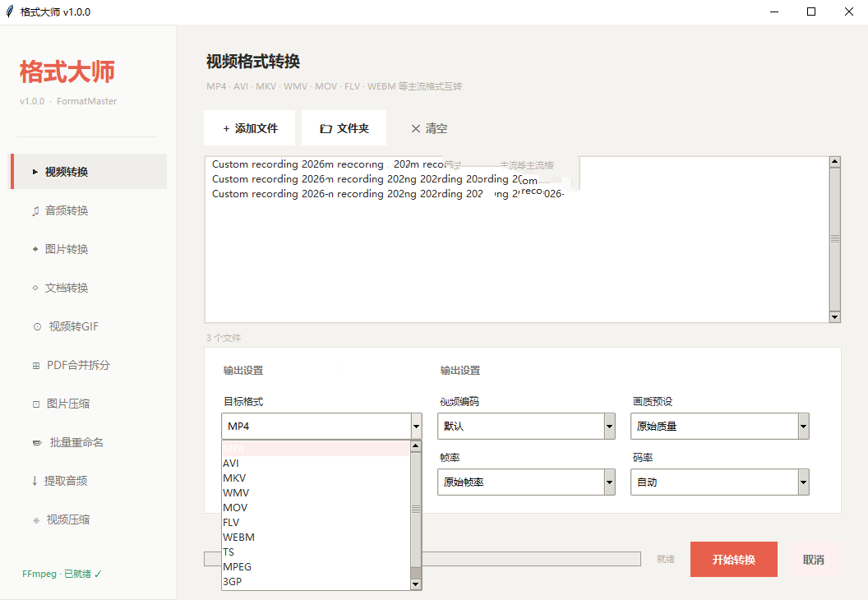868x600 pixels.
Task: Click the 3 个文件 count label
Action: (224, 338)
